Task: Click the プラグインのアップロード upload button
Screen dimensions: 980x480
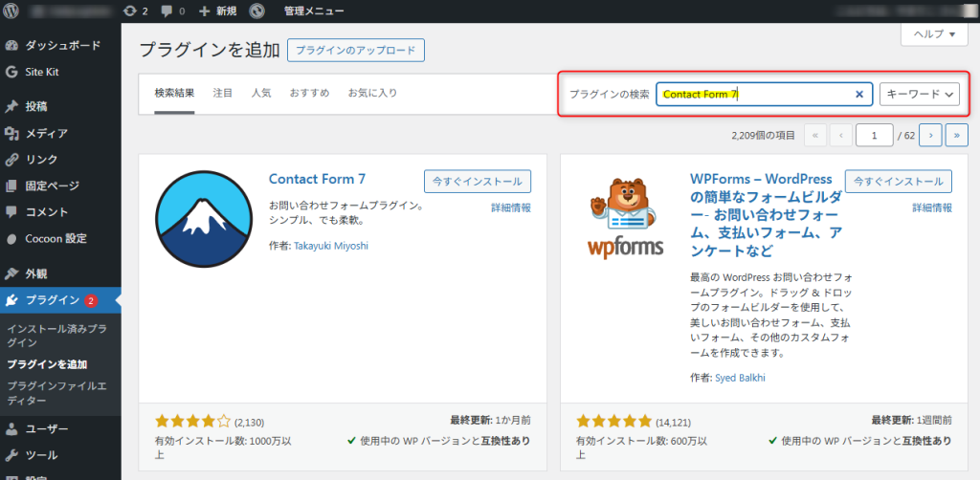Action: click(355, 50)
